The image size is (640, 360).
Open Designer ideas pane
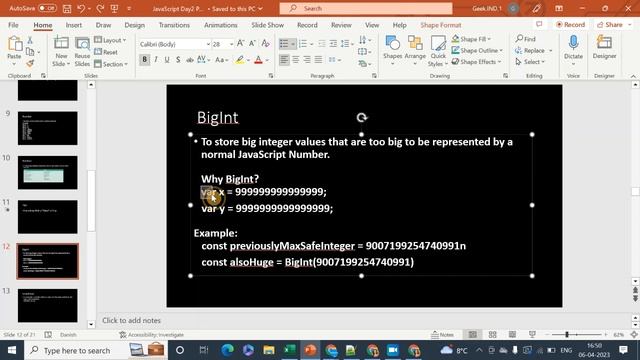tap(604, 47)
